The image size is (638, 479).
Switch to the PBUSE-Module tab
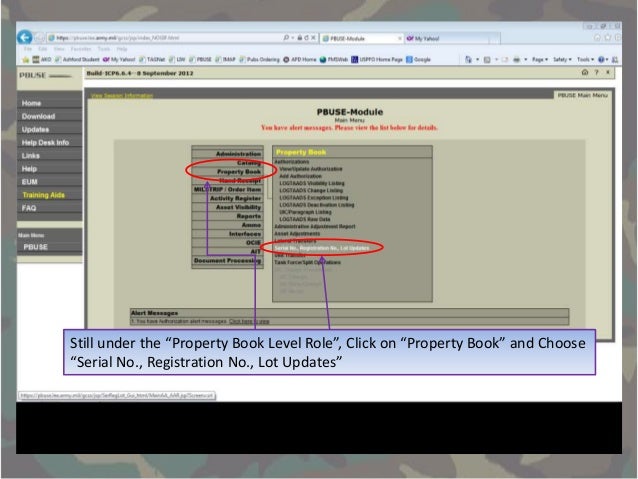click(x=361, y=38)
